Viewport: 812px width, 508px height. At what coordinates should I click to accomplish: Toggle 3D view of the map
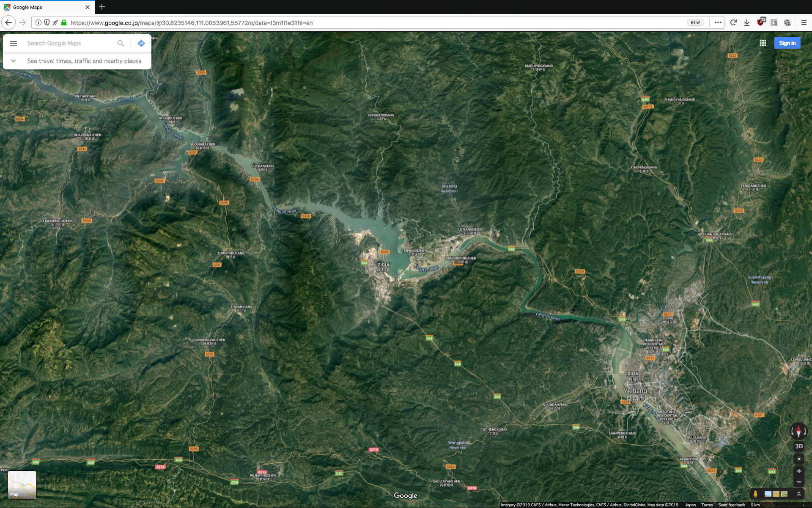pyautogui.click(x=798, y=446)
